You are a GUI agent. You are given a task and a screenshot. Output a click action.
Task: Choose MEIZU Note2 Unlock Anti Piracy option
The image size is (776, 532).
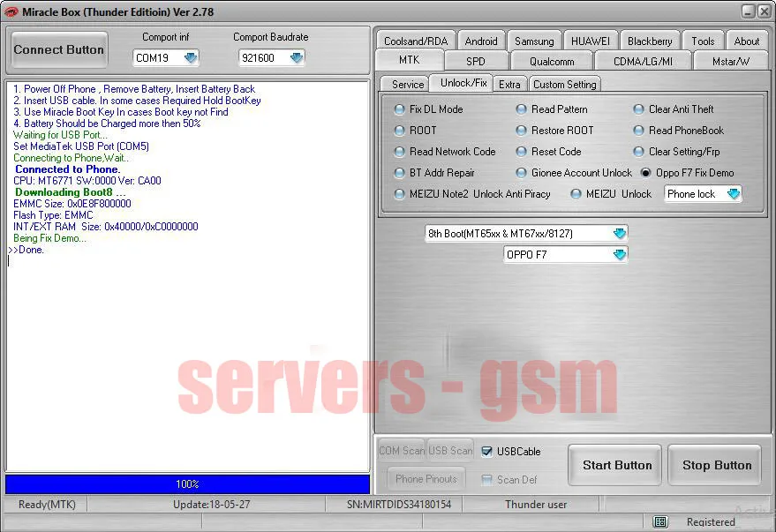[399, 194]
